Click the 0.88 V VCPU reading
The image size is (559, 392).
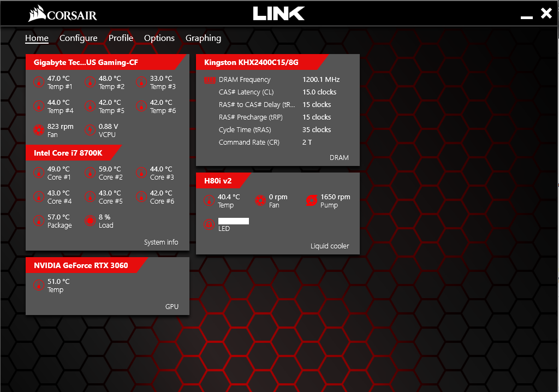109,126
